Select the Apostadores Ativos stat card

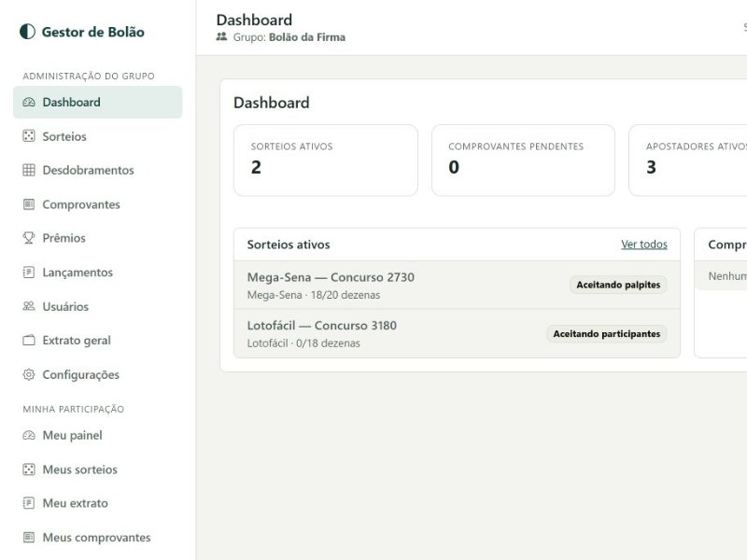(x=688, y=160)
